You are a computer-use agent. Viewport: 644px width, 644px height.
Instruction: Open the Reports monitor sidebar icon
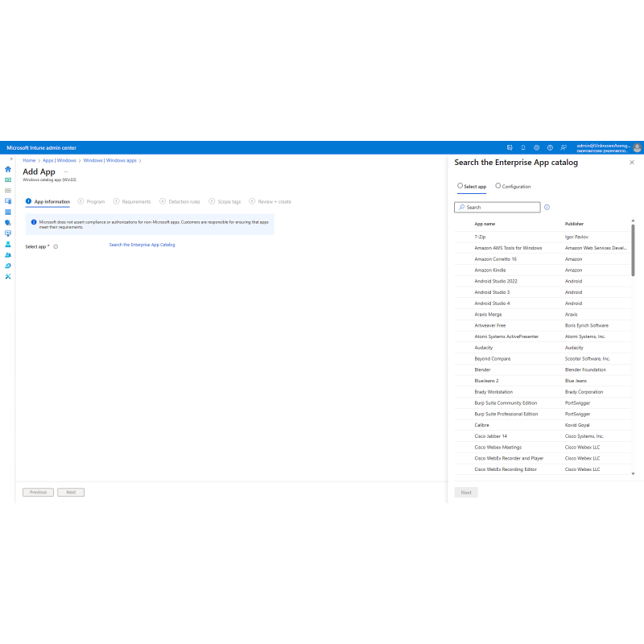[8, 233]
